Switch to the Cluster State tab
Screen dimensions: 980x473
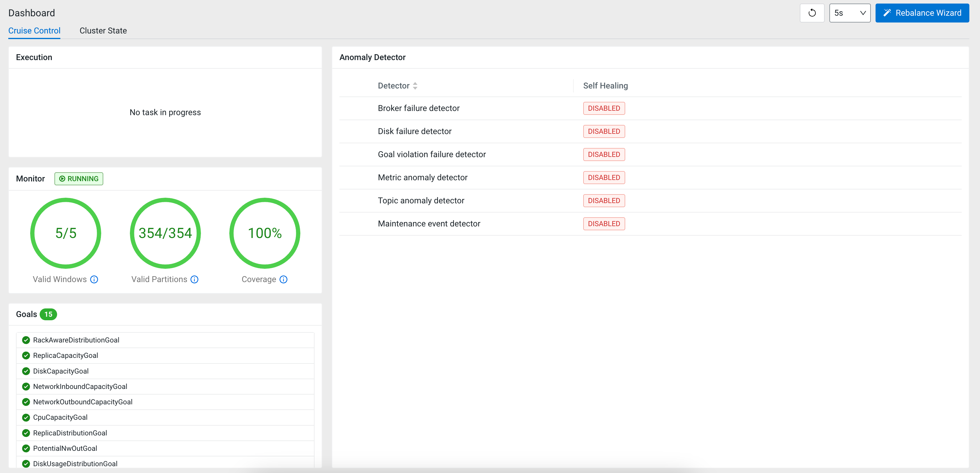(x=103, y=30)
